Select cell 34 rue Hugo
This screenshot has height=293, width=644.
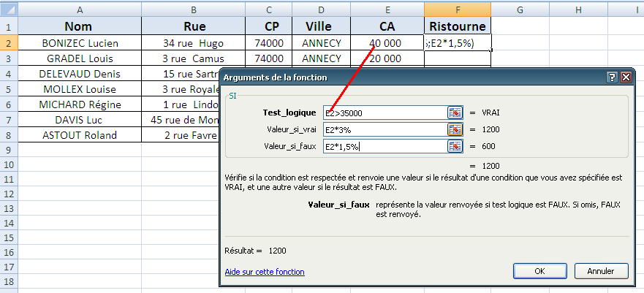tap(194, 43)
